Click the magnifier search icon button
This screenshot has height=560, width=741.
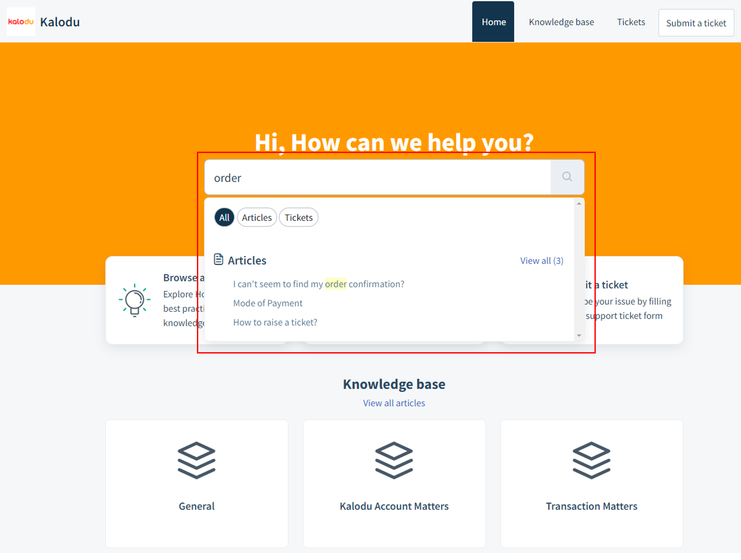pyautogui.click(x=567, y=177)
